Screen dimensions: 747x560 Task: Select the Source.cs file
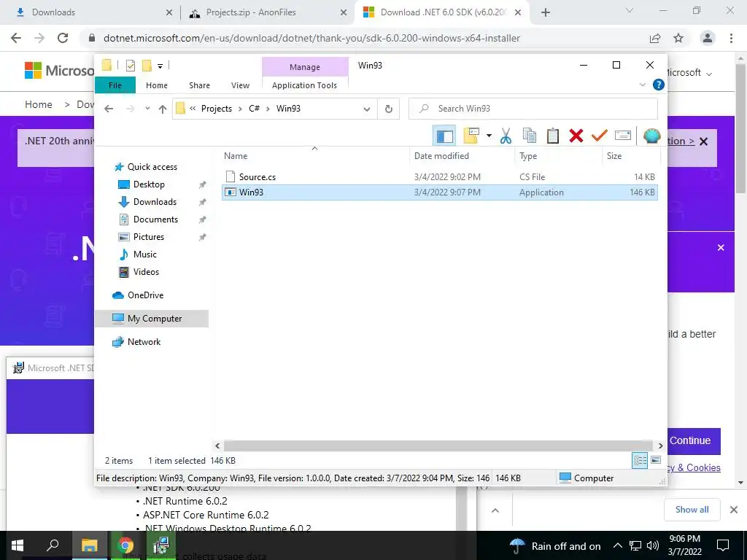(440, 176)
